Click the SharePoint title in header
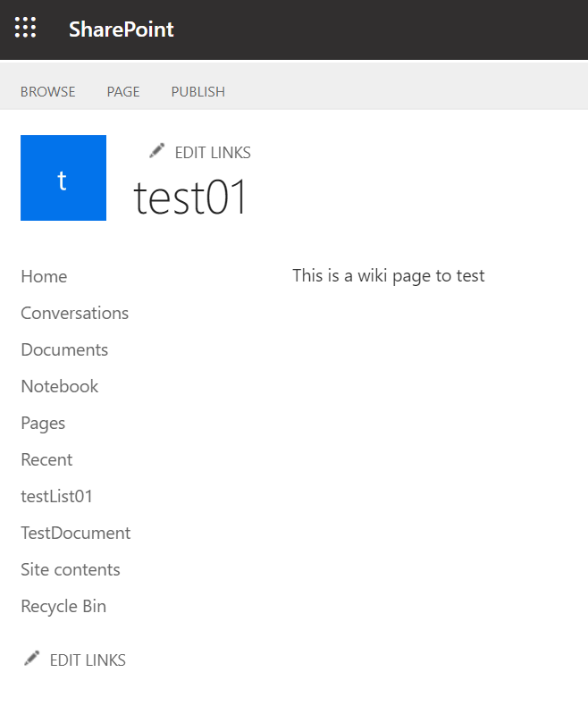This screenshot has height=706, width=588. pyautogui.click(x=122, y=29)
